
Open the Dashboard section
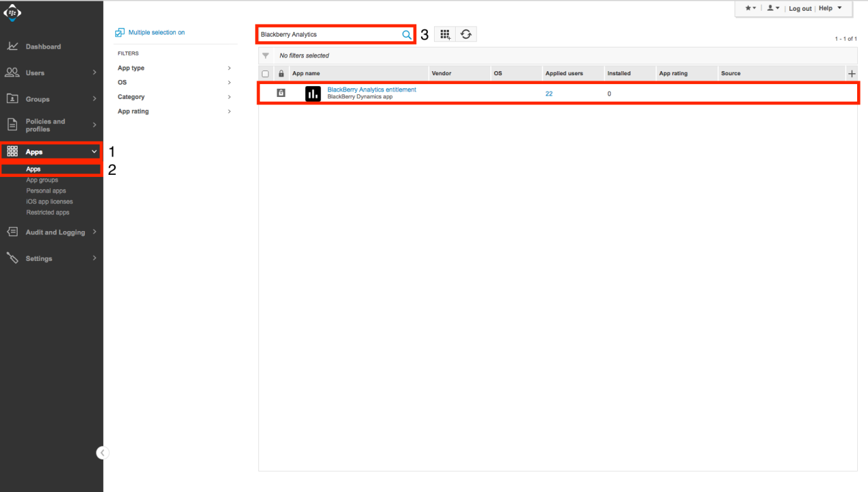(43, 47)
